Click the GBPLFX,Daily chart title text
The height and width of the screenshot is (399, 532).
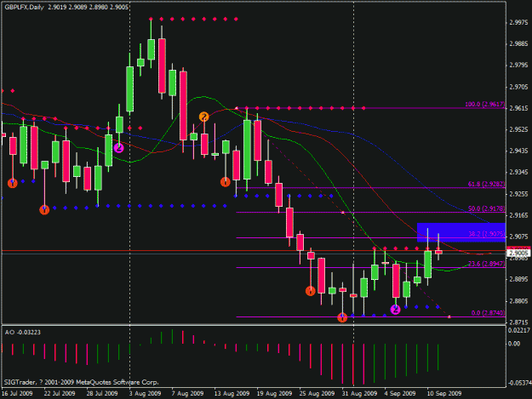pos(24,7)
